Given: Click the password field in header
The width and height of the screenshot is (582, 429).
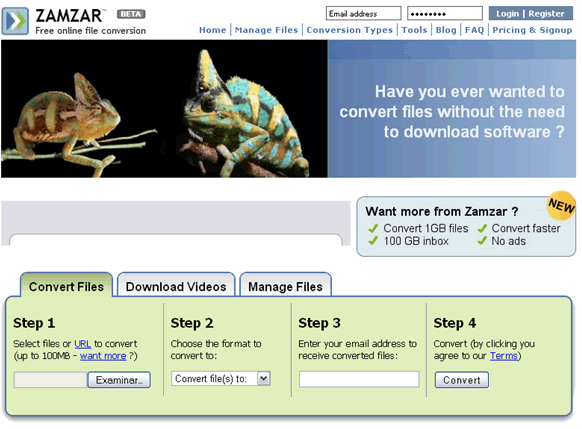Looking at the screenshot, I should pos(445,14).
